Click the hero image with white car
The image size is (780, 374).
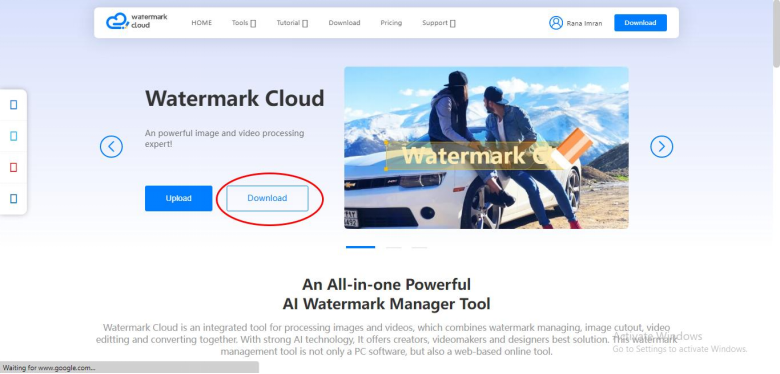click(486, 148)
